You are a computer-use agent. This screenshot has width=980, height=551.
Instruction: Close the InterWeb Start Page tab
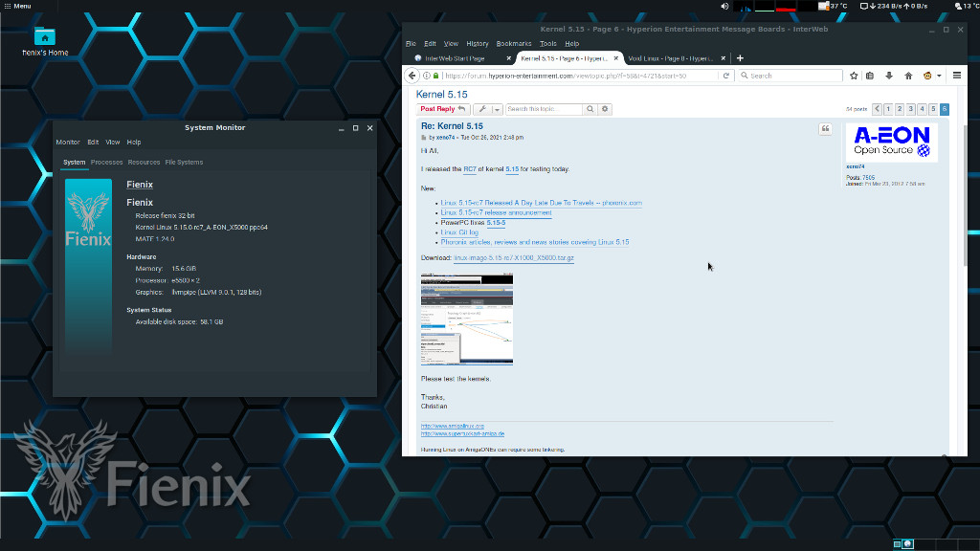508,58
